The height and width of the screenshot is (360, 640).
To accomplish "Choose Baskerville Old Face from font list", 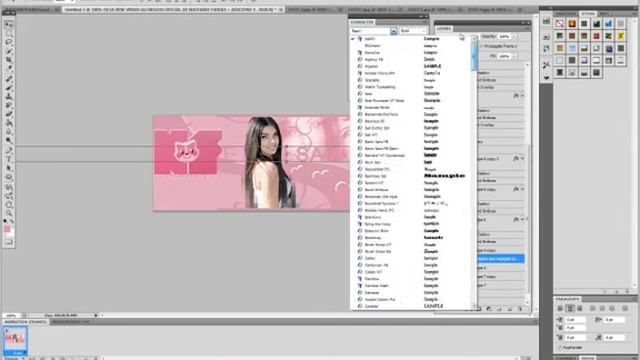I will (x=411, y=114).
